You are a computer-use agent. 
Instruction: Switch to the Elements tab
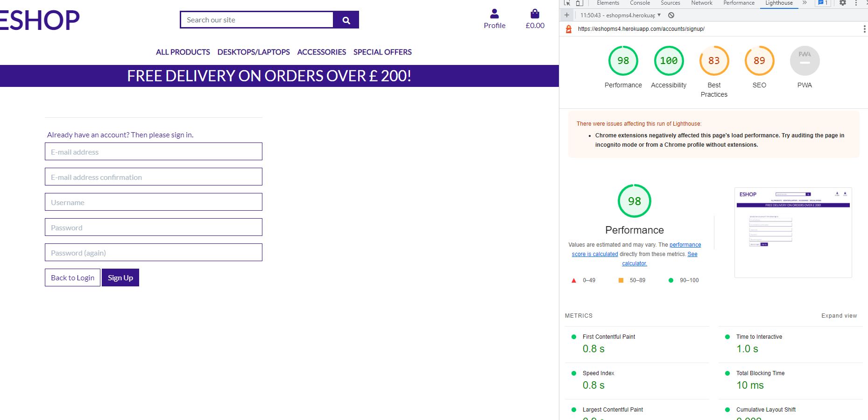(x=608, y=3)
